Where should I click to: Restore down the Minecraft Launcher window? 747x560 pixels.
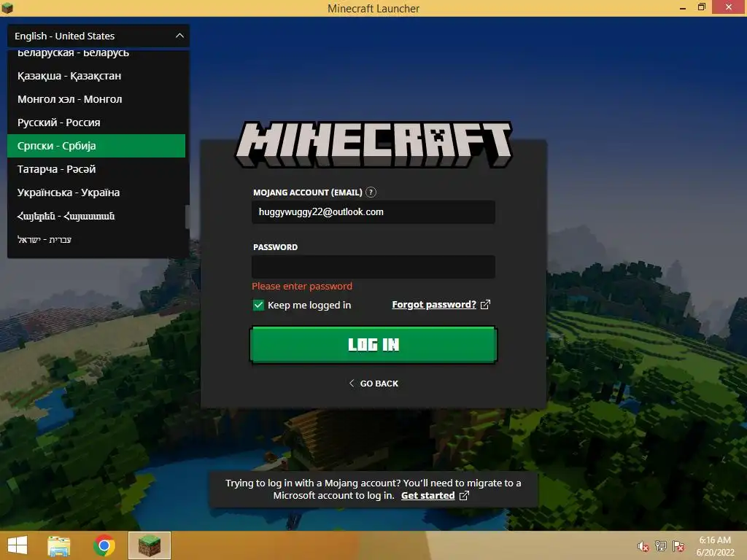click(701, 7)
